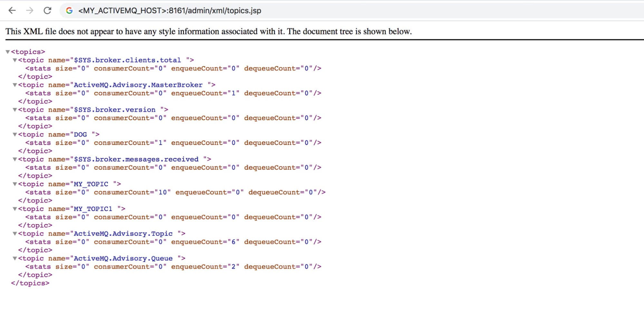This screenshot has height=313, width=644.
Task: Reload the topics.jsp page
Action: (x=47, y=11)
